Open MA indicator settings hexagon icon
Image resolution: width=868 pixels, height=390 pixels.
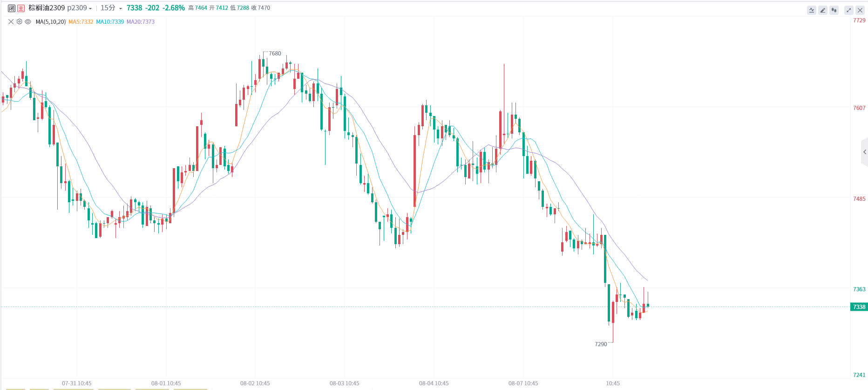coord(20,22)
